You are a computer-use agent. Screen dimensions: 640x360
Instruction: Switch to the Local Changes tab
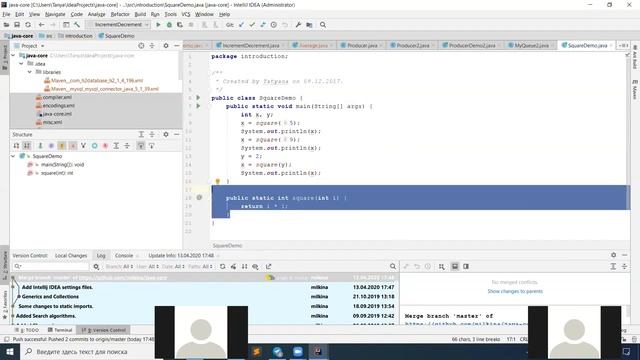pyautogui.click(x=71, y=256)
